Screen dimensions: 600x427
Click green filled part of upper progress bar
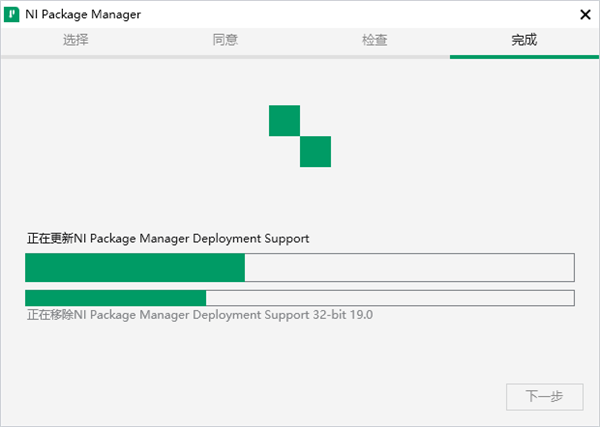pos(135,267)
